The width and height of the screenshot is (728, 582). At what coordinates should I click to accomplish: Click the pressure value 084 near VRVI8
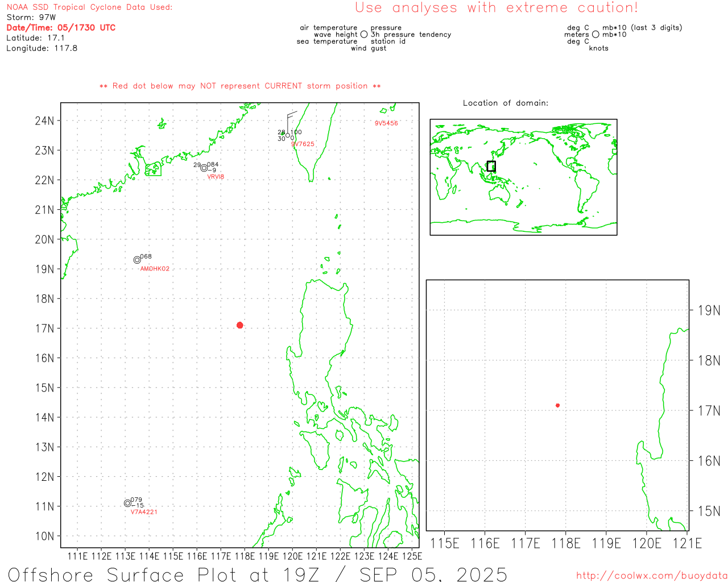(x=213, y=165)
